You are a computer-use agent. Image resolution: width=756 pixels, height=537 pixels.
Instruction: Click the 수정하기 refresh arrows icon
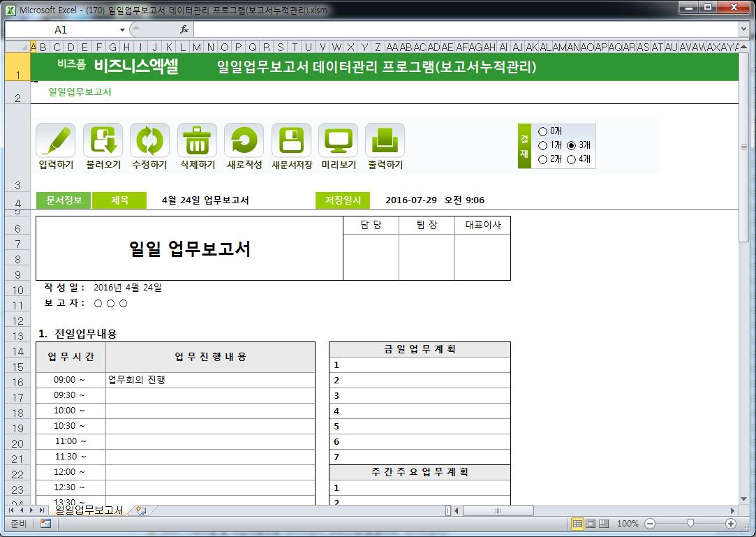149,140
